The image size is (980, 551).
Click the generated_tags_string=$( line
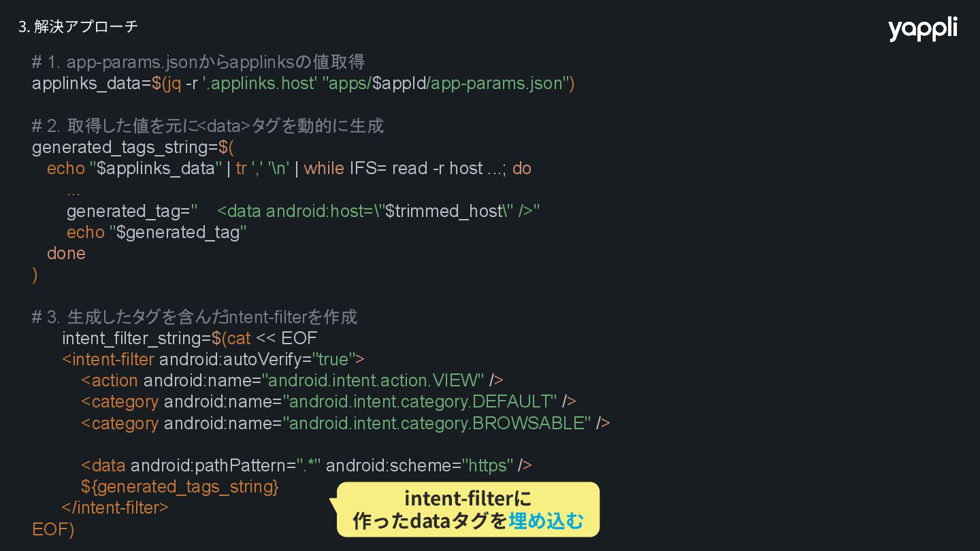click(x=133, y=148)
